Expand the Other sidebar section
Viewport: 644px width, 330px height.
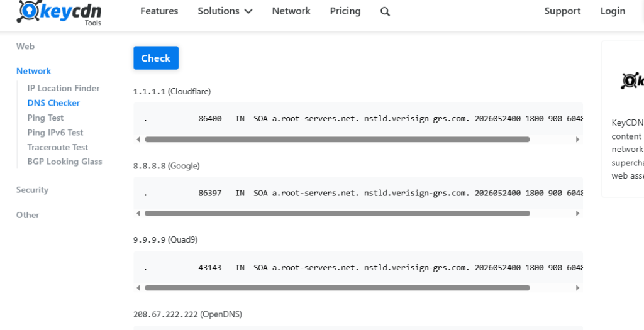click(x=28, y=215)
